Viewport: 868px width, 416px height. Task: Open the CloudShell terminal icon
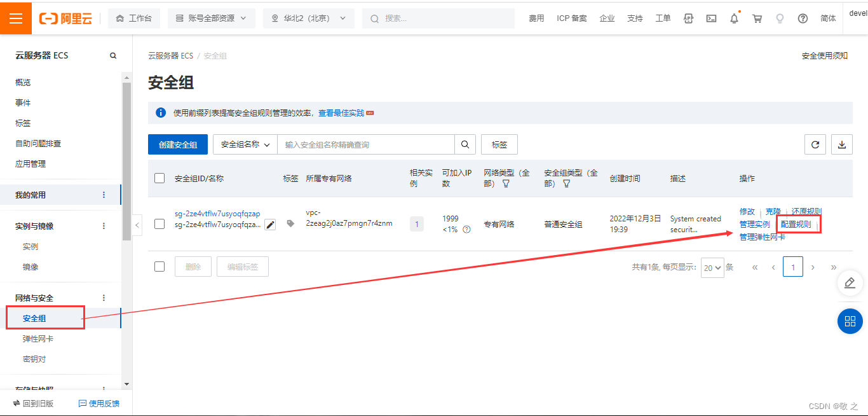(x=711, y=18)
